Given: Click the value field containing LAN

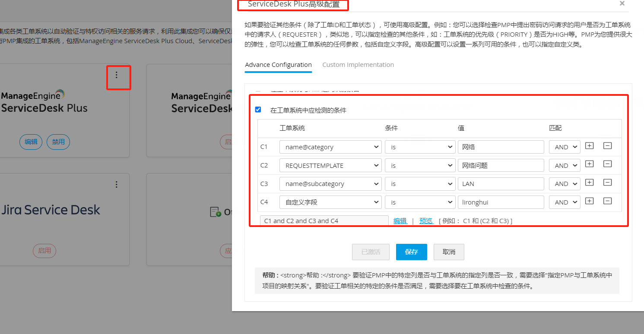Looking at the screenshot, I should 501,184.
